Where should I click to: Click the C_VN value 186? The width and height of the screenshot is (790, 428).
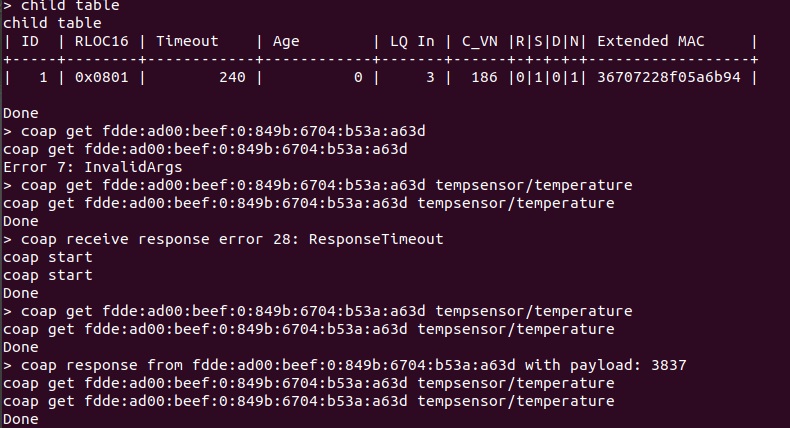(x=484, y=77)
